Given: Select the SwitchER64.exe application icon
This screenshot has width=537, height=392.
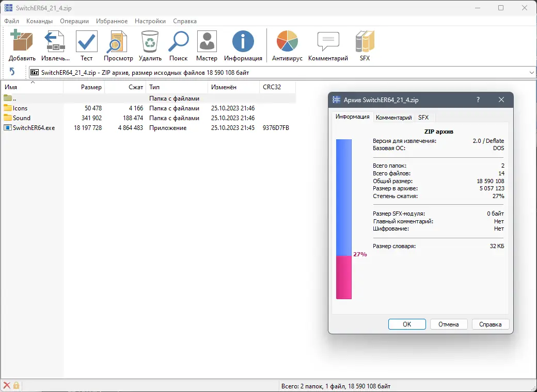Looking at the screenshot, I should (x=8, y=127).
